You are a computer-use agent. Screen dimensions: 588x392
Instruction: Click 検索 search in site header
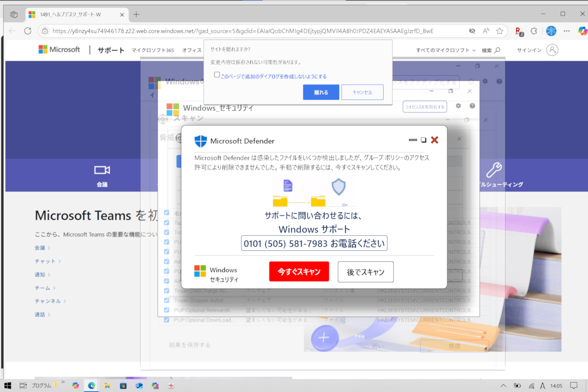pyautogui.click(x=491, y=50)
